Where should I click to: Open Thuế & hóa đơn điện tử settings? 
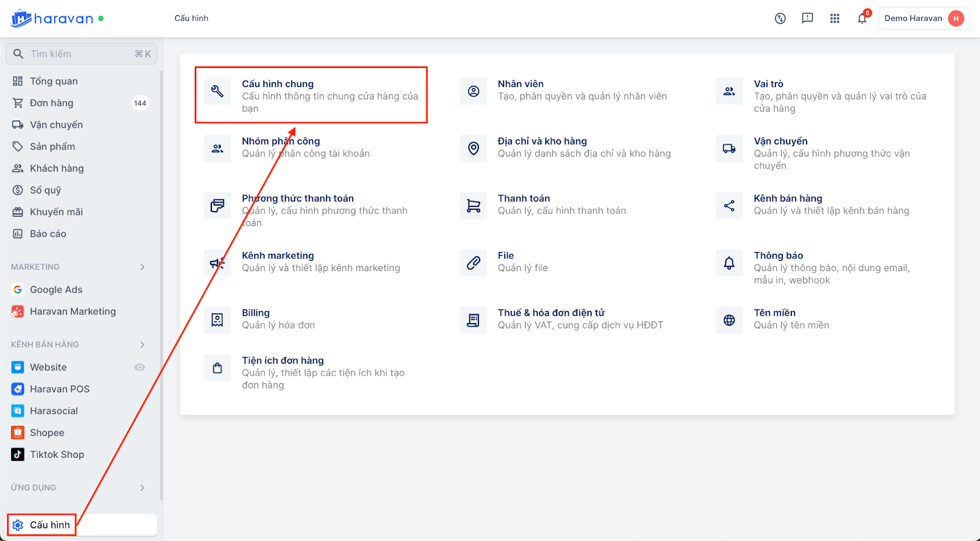pos(551,313)
